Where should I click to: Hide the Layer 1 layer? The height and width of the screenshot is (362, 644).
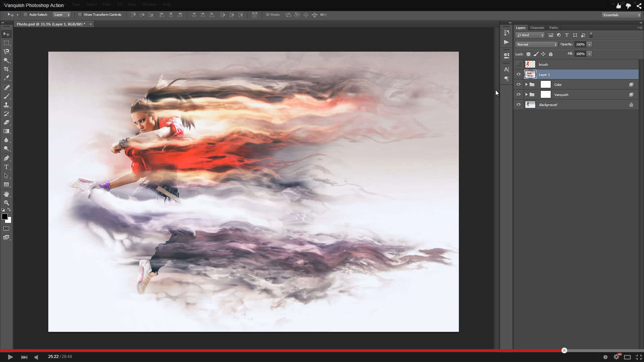[519, 74]
